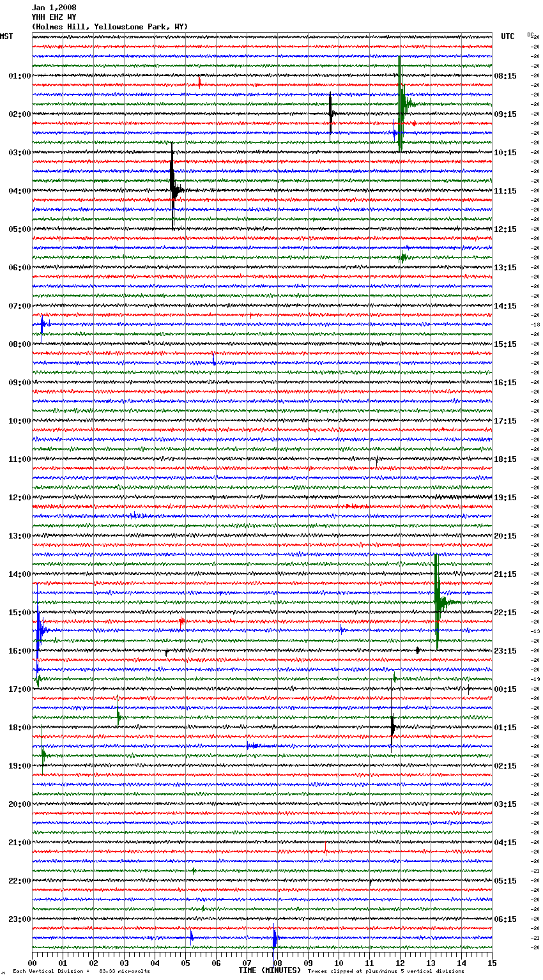Click the -18 DC offset value
The image size is (543, 980).
pos(535,325)
